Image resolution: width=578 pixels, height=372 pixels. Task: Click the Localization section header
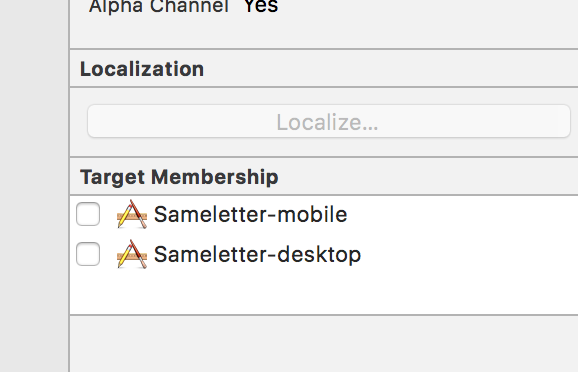point(142,69)
